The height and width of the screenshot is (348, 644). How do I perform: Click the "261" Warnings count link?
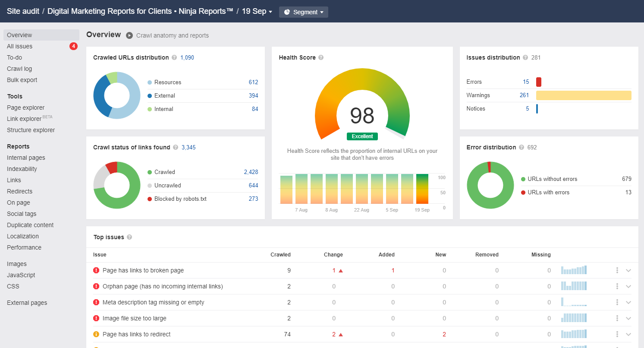(x=524, y=95)
